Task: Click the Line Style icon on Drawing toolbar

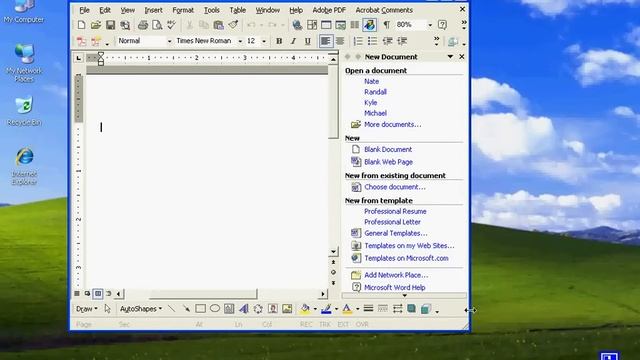Action: pos(368,309)
